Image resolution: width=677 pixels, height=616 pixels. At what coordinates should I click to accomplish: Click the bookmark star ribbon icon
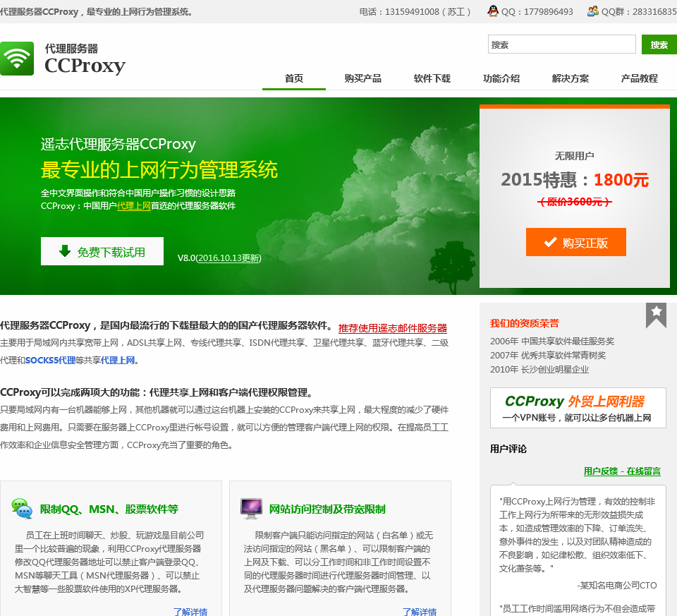click(656, 315)
